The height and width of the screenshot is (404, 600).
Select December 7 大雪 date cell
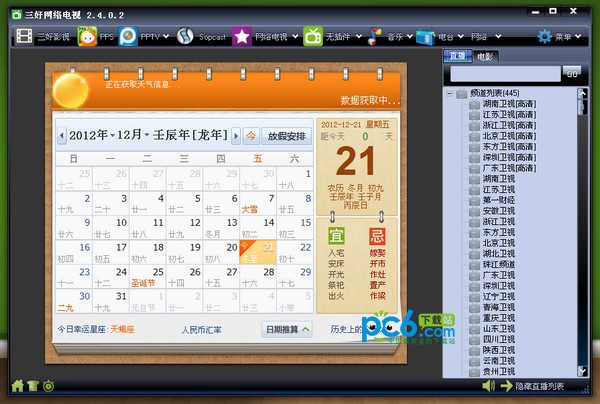tap(258, 204)
